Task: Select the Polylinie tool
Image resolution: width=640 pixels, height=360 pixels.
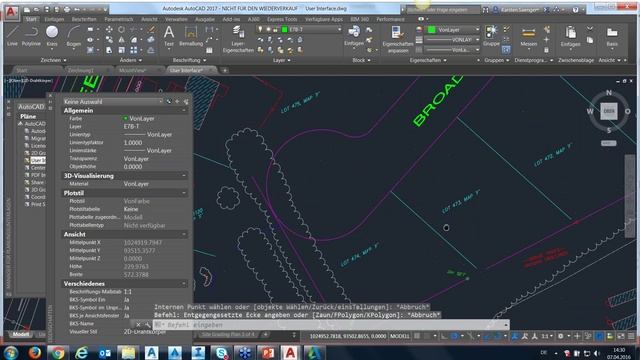Action: point(31,35)
